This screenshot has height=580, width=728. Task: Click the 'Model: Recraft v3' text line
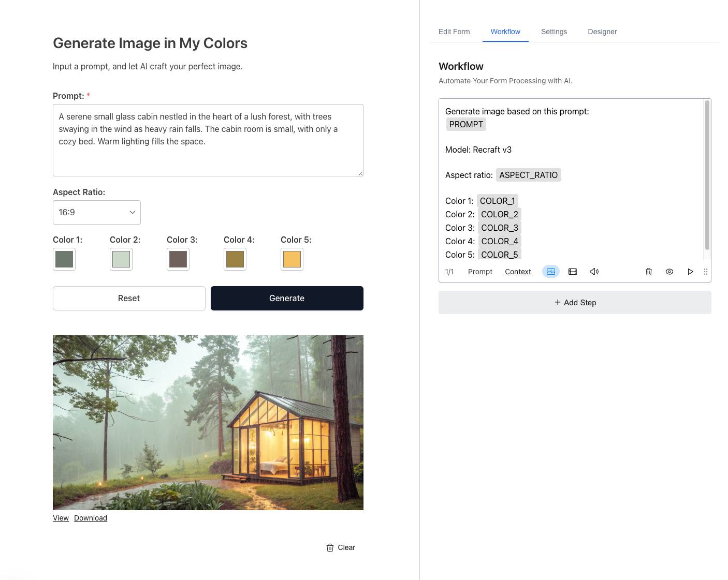478,150
